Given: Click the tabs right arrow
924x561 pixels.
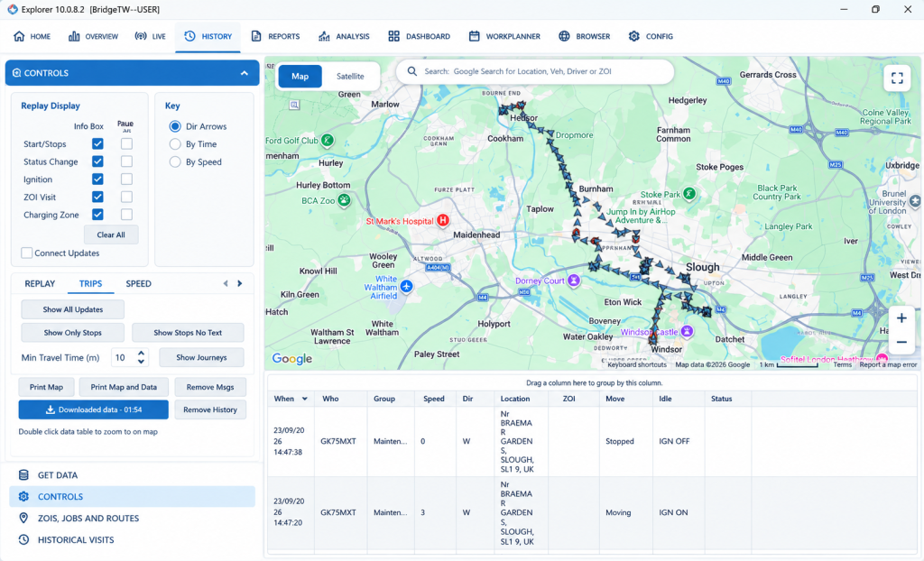Looking at the screenshot, I should (x=240, y=283).
